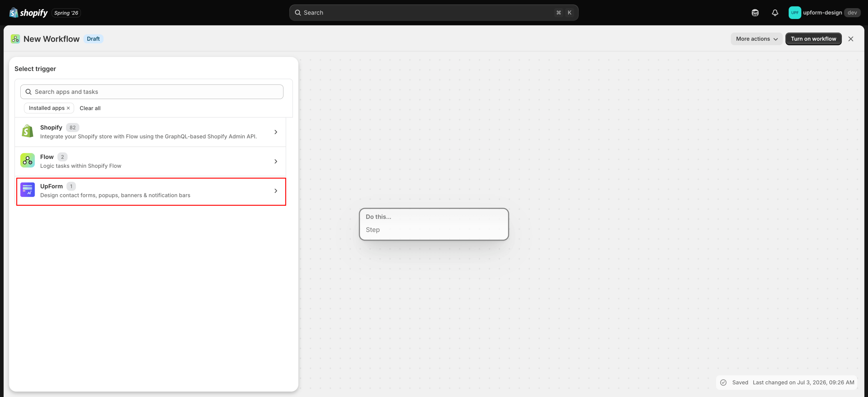Image resolution: width=868 pixels, height=397 pixels.
Task: Click Clear all filters
Action: click(x=90, y=108)
